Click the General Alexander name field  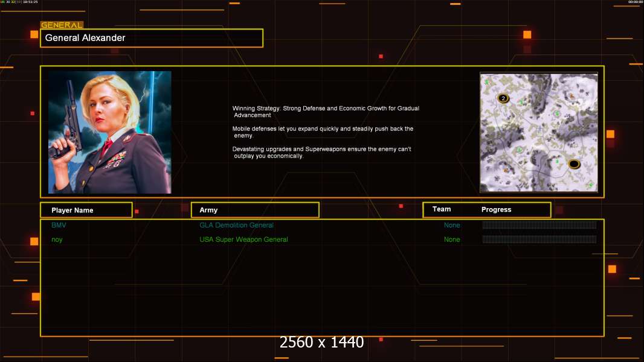click(x=152, y=38)
